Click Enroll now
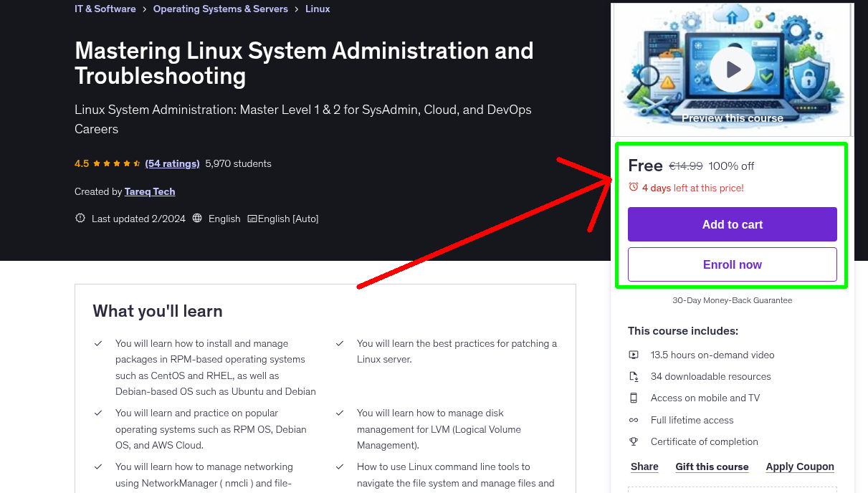This screenshot has height=493, width=868. coord(732,264)
